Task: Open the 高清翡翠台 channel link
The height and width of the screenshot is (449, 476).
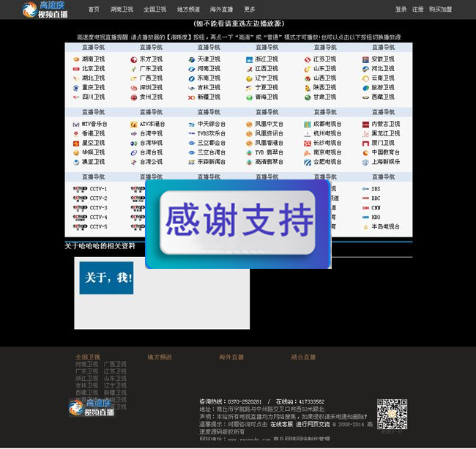Action: coord(269,162)
